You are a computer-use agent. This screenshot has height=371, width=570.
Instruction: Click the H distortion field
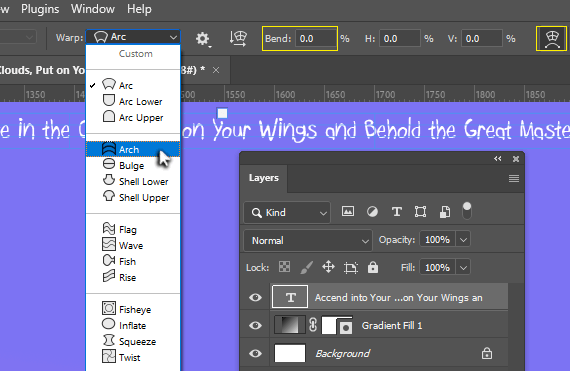tap(400, 39)
